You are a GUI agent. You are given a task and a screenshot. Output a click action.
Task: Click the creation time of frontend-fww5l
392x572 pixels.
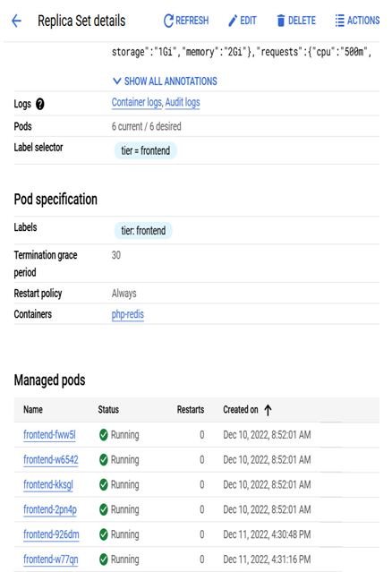click(x=267, y=435)
